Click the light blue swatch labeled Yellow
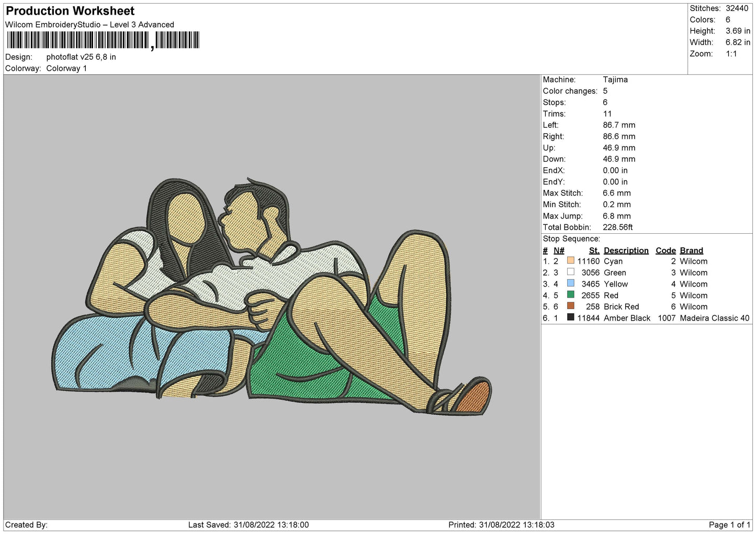This screenshot has width=756, height=534. pos(570,283)
